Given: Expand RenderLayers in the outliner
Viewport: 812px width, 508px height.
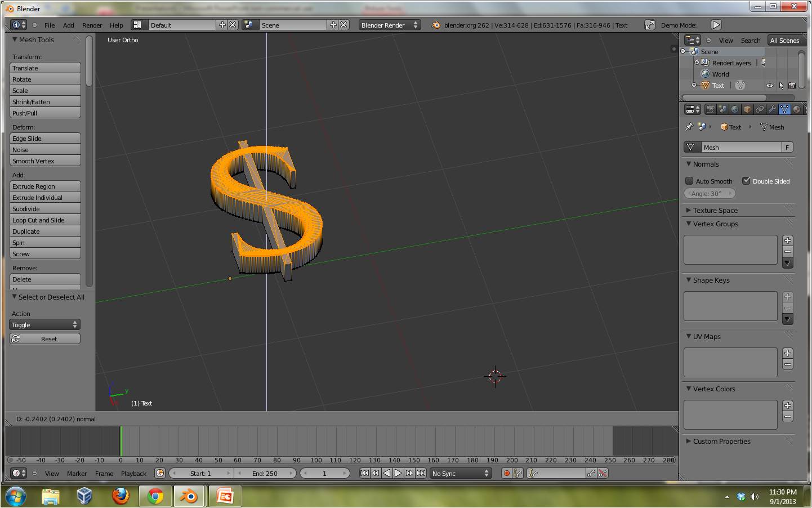Looking at the screenshot, I should point(697,63).
